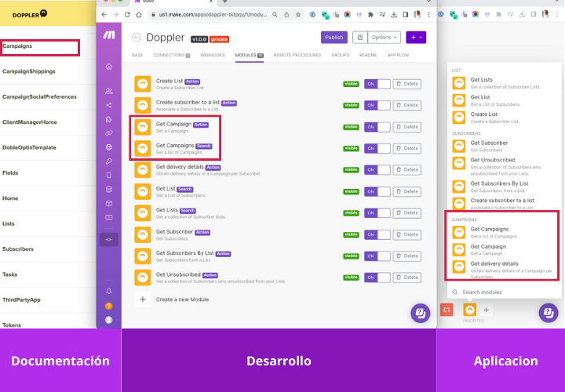Image resolution: width=565 pixels, height=392 pixels.
Task: Switch to the GROUPS tab
Action: tap(340, 55)
